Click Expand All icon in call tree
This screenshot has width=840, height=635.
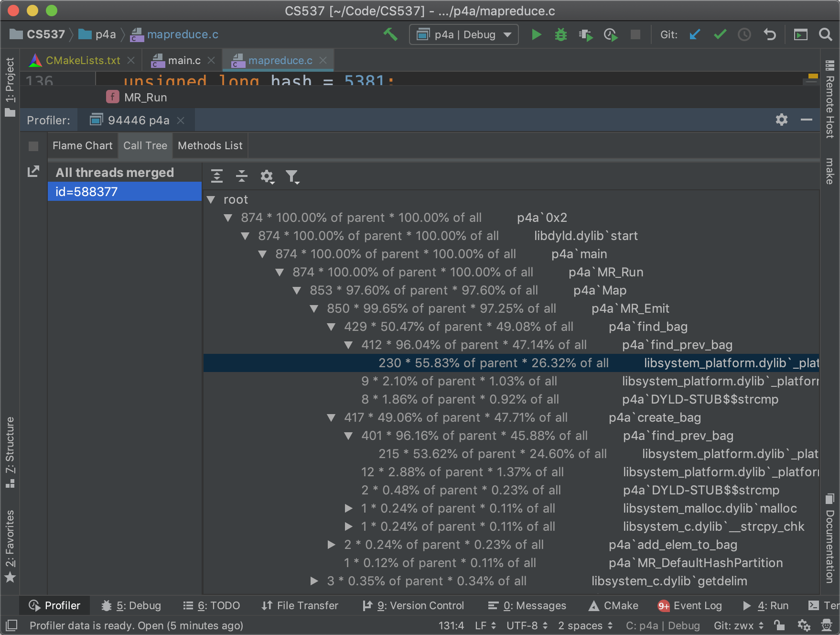click(217, 176)
